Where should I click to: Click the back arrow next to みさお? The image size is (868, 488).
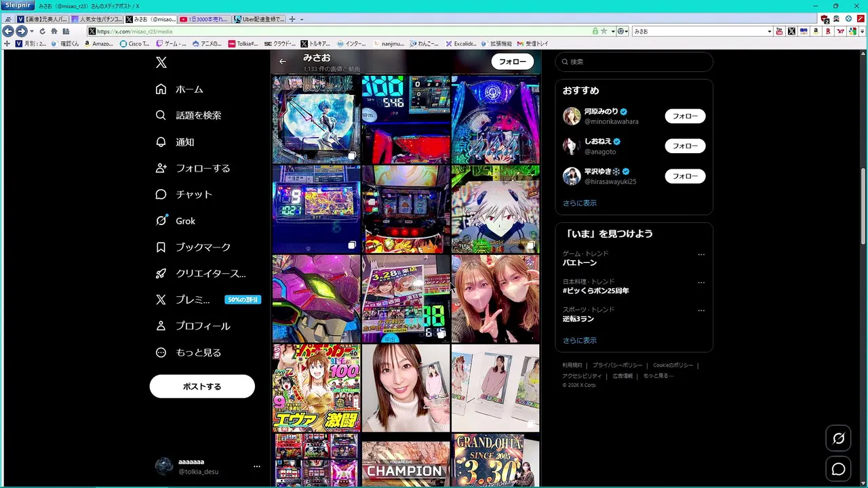283,62
